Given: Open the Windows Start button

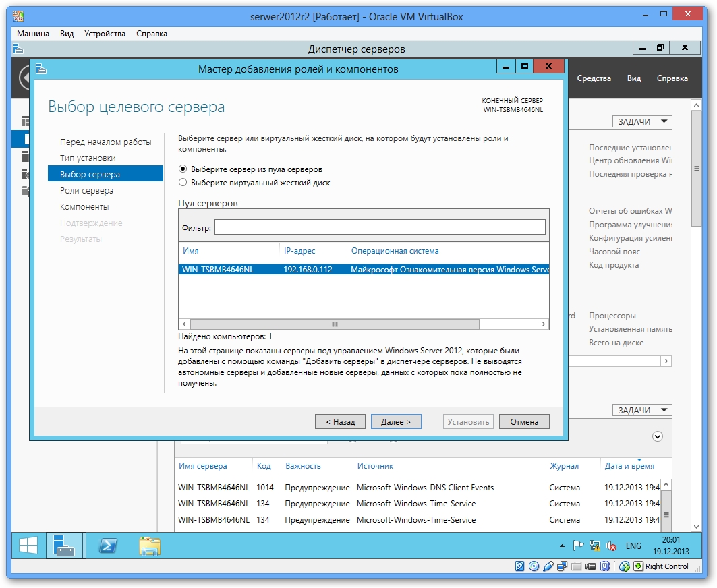Looking at the screenshot, I should point(28,546).
